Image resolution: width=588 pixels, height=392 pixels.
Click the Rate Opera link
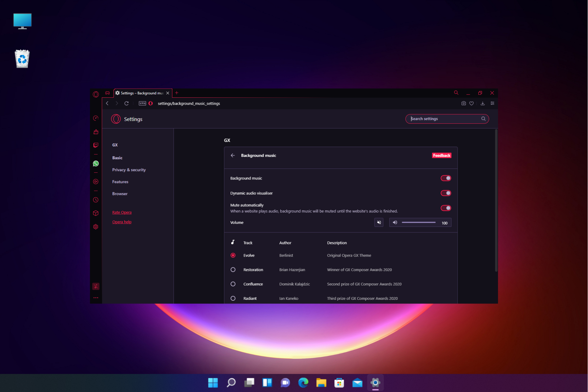(122, 212)
